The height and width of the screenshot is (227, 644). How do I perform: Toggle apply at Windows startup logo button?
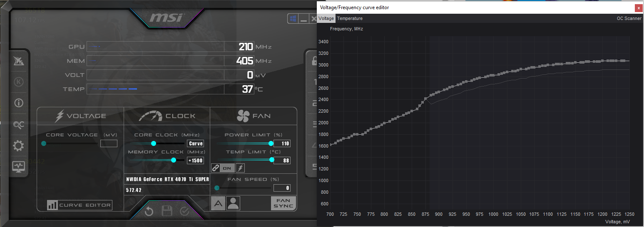tap(293, 19)
